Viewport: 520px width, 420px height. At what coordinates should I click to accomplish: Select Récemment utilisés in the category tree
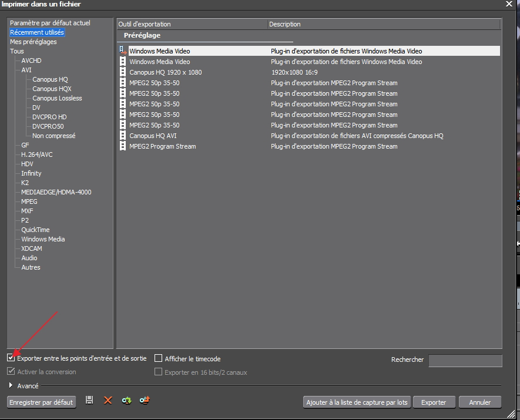coord(37,32)
